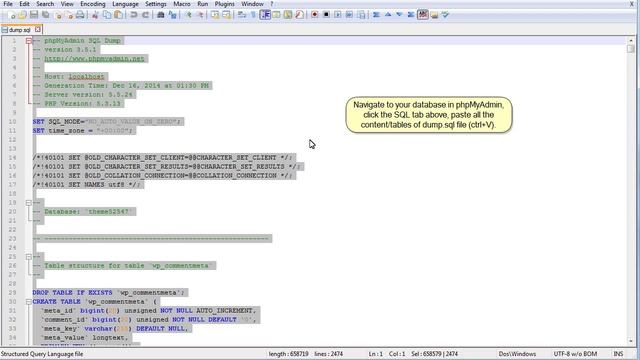This screenshot has height=360, width=640.
Task: Collapse the comment block fold at line 1
Action: point(29,41)
